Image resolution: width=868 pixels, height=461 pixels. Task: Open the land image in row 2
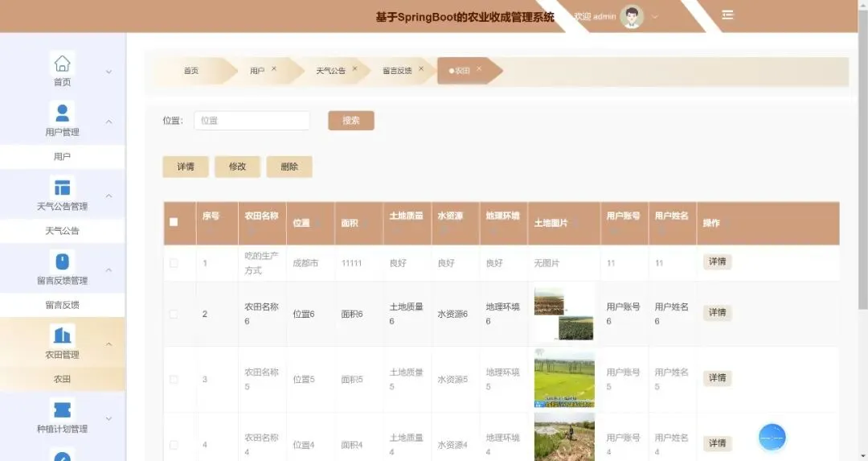click(563, 314)
